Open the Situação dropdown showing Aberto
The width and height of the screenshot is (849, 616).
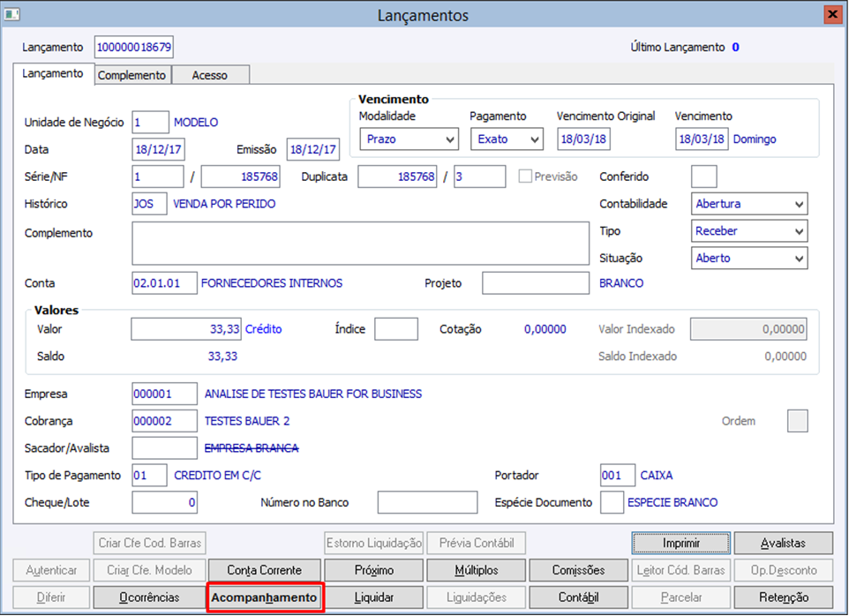(749, 259)
